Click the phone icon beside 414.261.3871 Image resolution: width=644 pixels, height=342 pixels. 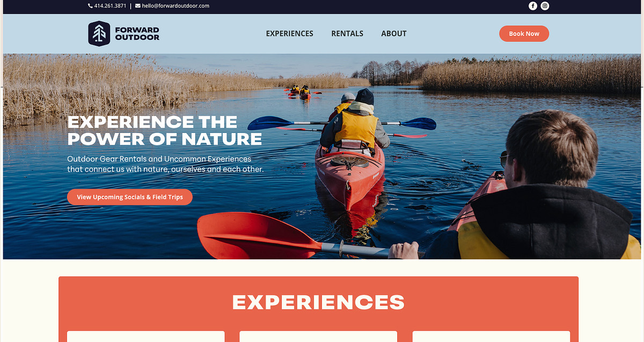90,6
